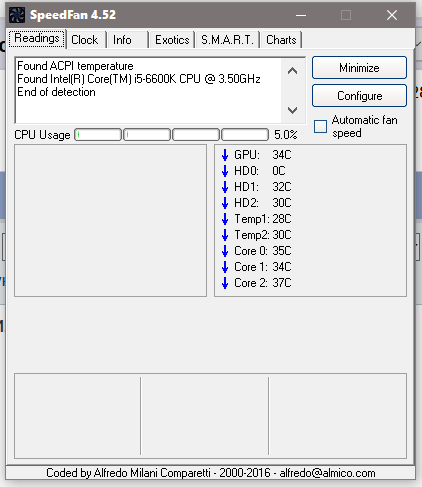Click the blue arrow icon next to HD1

(225, 187)
